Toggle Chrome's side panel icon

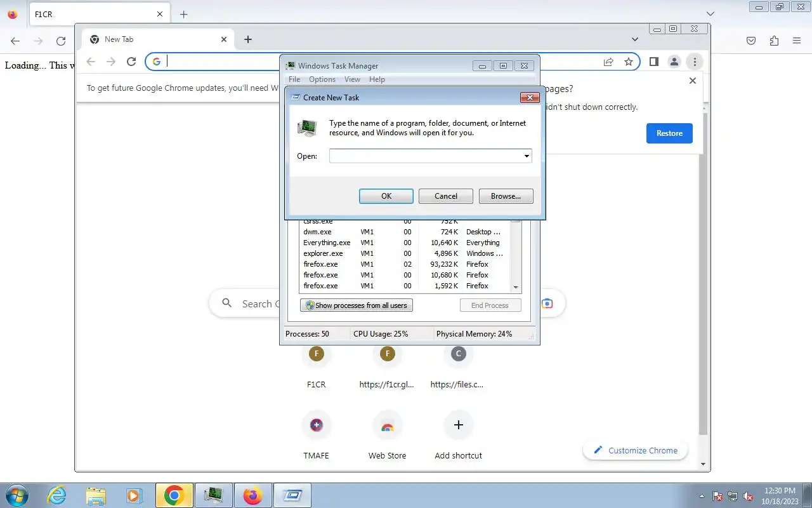tap(654, 62)
